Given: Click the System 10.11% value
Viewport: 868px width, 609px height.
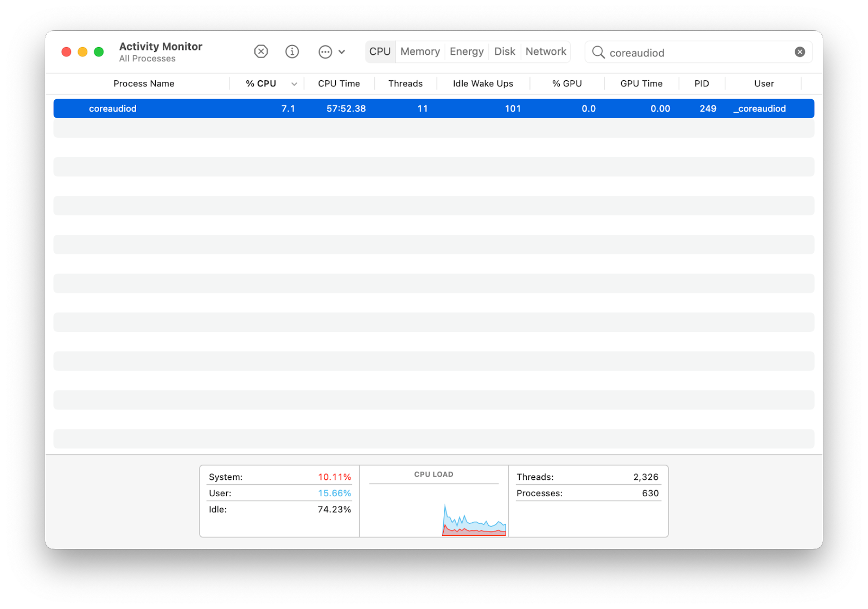Looking at the screenshot, I should pos(334,477).
